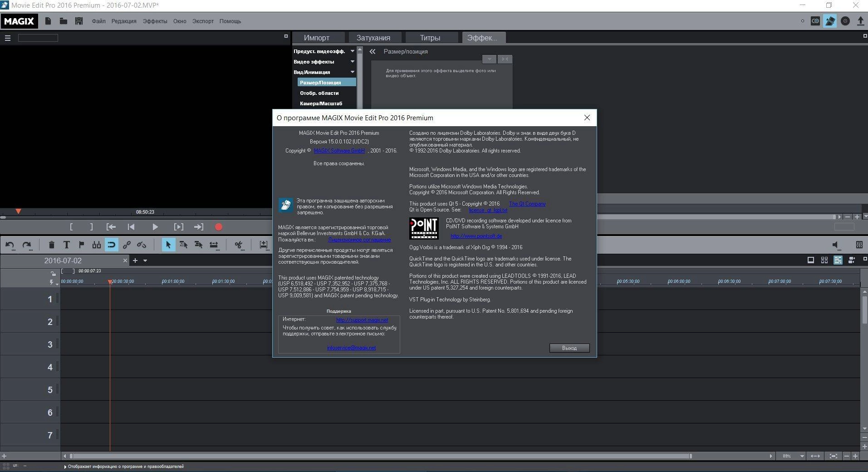Click the scissors split tool
Viewport: 868px width, 472px height.
tap(239, 245)
